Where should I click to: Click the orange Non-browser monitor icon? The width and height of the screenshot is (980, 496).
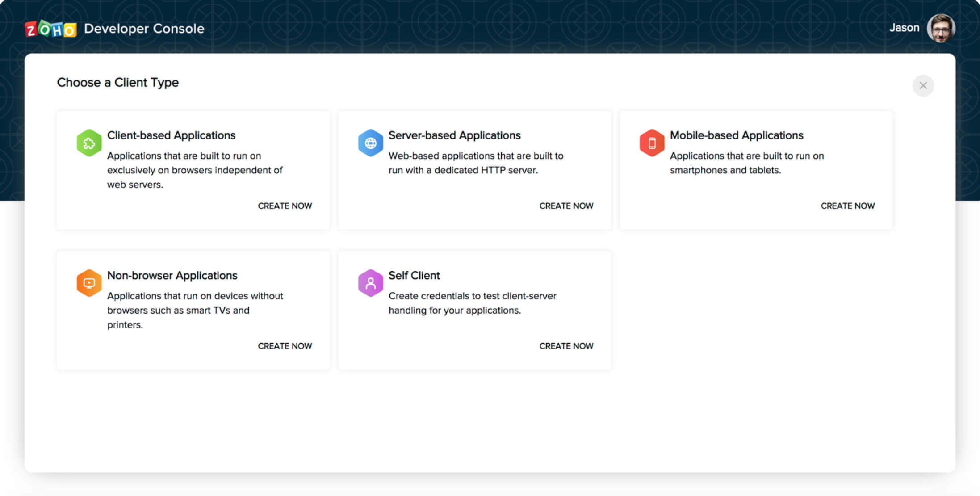89,283
